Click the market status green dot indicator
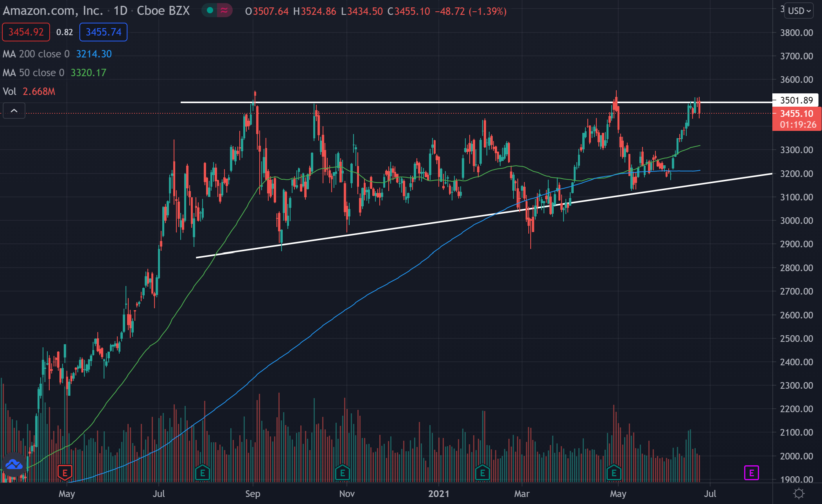The height and width of the screenshot is (504, 822). coord(210,11)
